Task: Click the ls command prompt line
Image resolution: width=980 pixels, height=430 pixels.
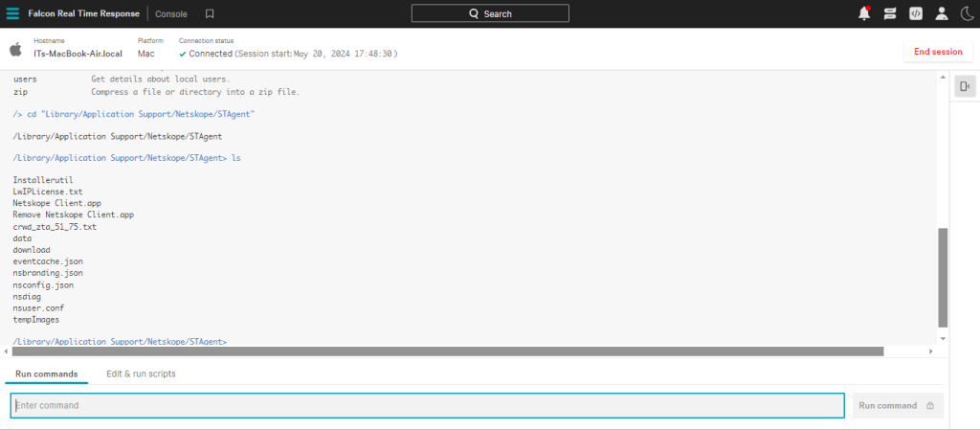Action: pyautogui.click(x=126, y=158)
